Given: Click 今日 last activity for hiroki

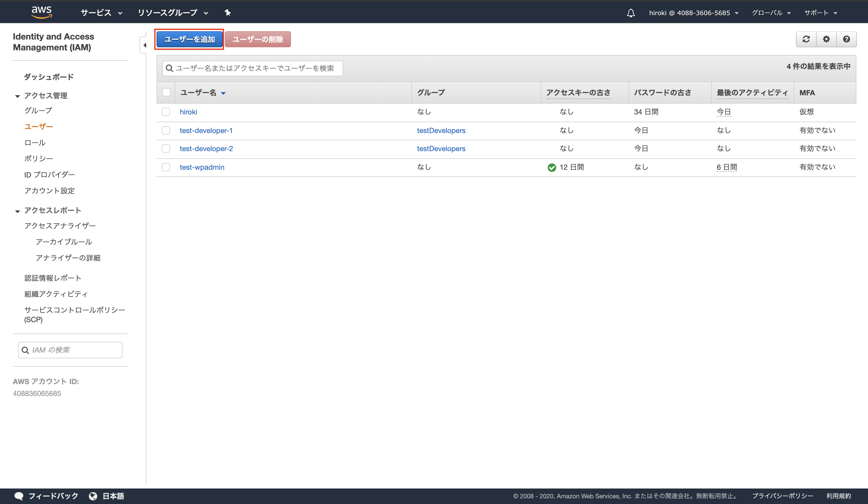Looking at the screenshot, I should point(724,112).
